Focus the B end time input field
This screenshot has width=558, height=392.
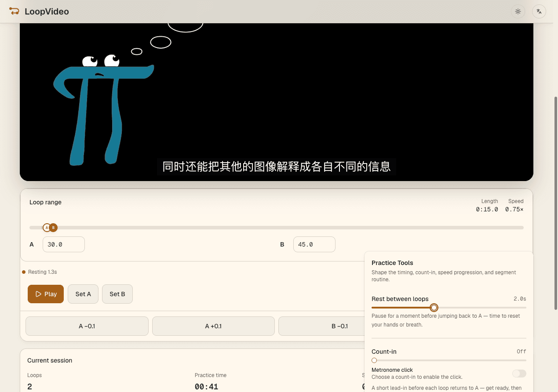tap(314, 244)
